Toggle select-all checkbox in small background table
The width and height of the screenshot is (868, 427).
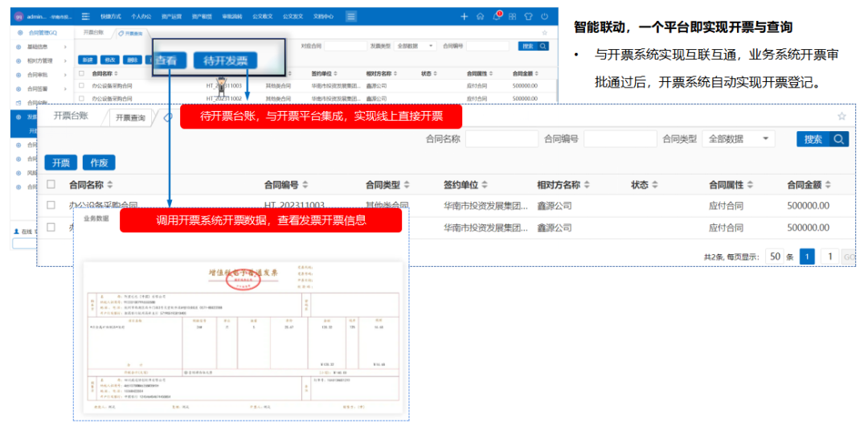81,73
